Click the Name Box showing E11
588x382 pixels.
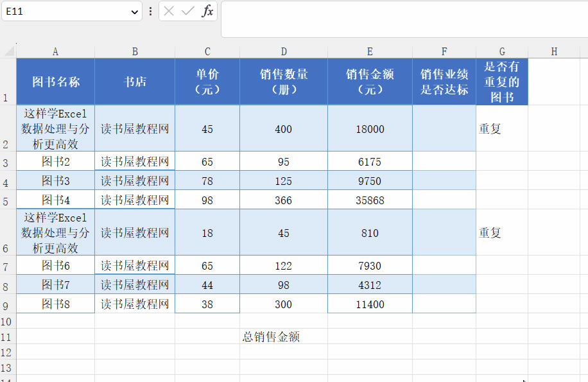tap(64, 12)
